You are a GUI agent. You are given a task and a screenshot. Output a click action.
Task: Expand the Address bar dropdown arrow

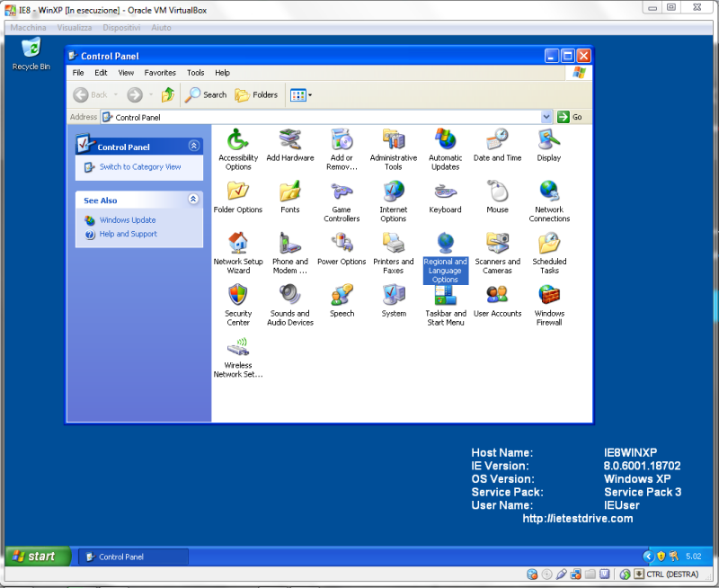click(x=546, y=117)
